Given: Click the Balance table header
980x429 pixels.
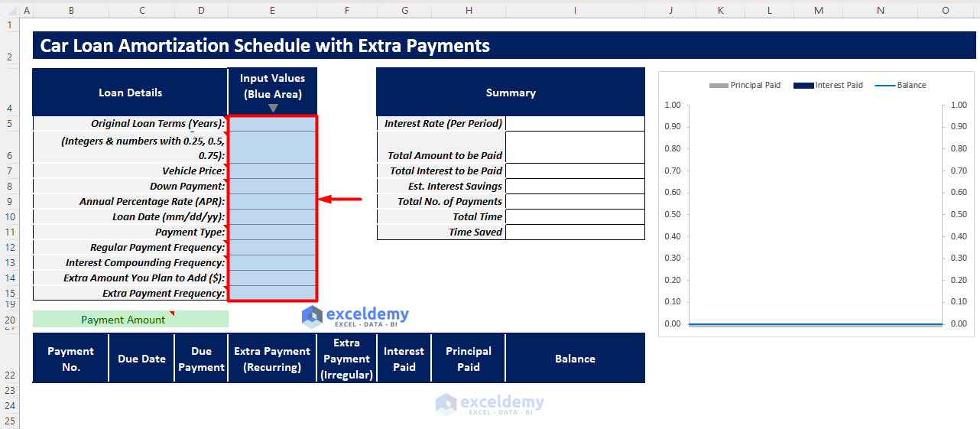Looking at the screenshot, I should [576, 359].
